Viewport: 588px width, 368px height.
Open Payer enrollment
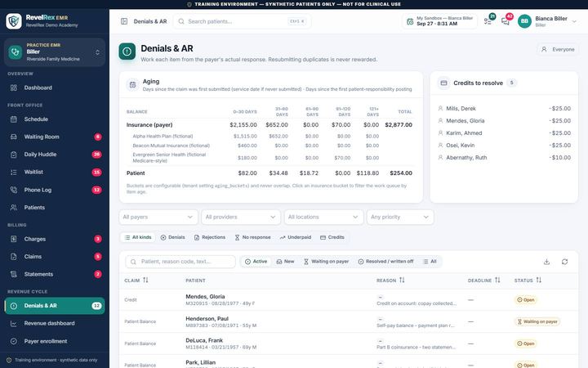point(55,341)
